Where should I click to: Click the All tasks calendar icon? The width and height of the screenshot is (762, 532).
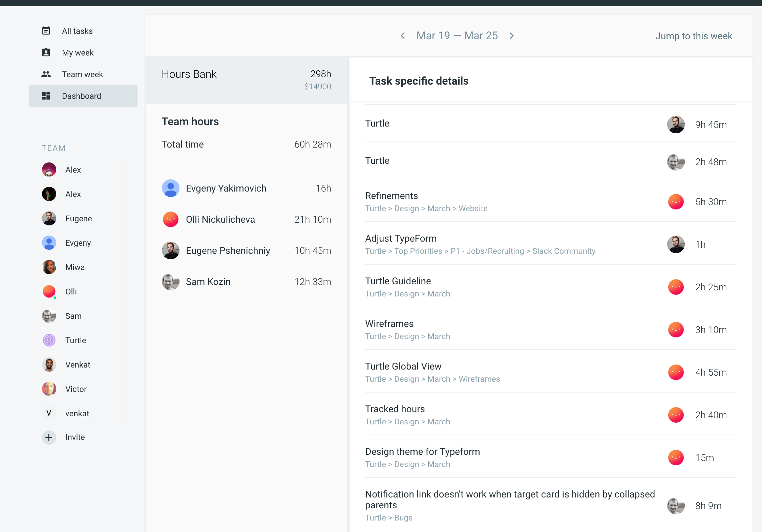tap(46, 31)
